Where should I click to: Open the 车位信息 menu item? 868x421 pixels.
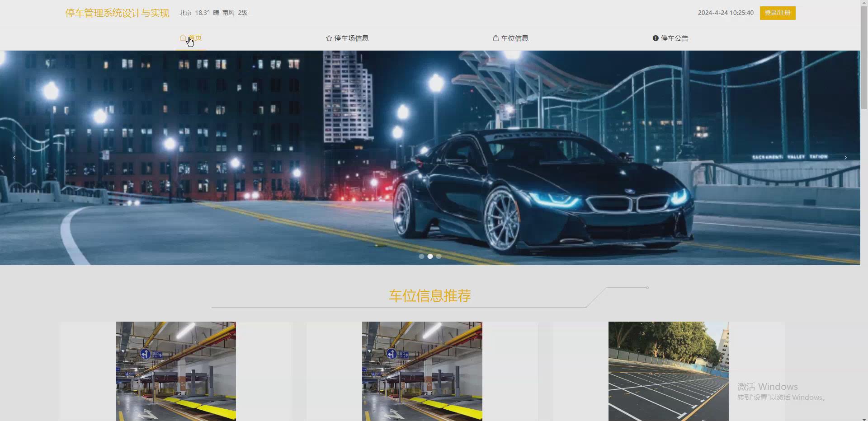pos(511,38)
